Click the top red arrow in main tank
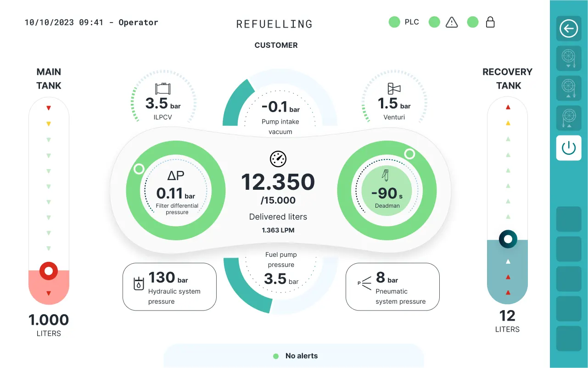The height and width of the screenshot is (368, 588). click(x=49, y=108)
